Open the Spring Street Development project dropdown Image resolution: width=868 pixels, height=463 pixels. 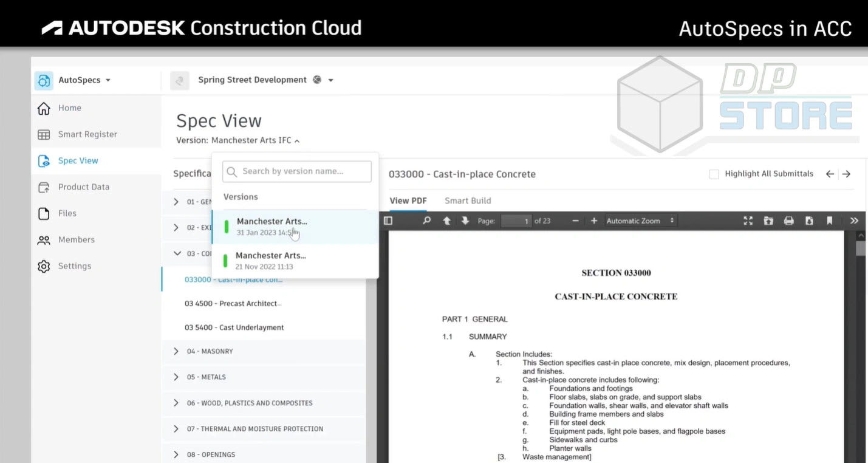click(330, 80)
